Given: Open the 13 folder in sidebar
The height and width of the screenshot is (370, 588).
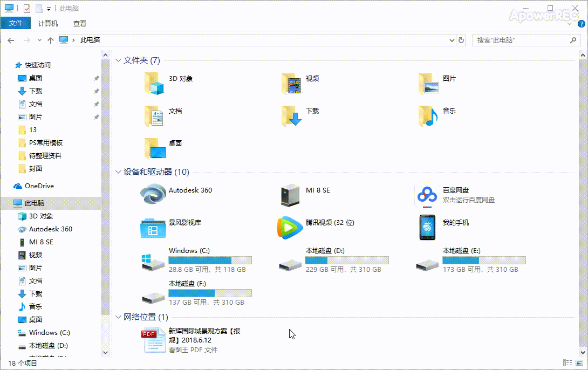Looking at the screenshot, I should tap(33, 129).
